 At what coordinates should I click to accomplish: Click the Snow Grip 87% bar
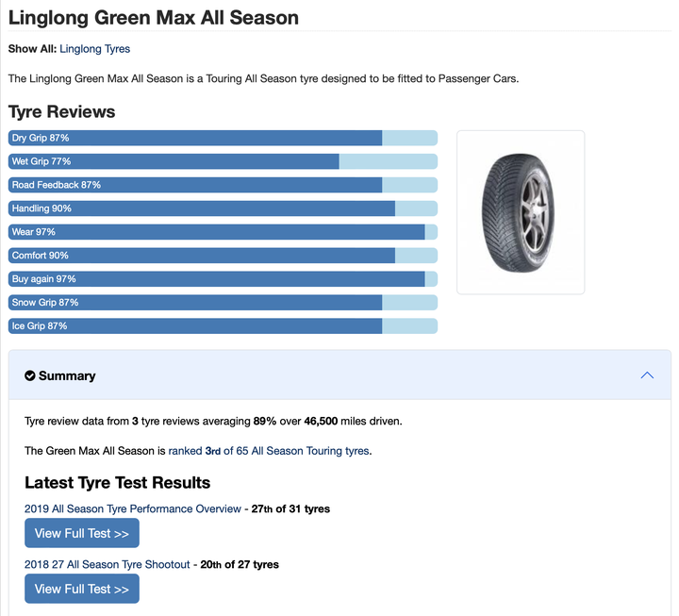tap(223, 303)
